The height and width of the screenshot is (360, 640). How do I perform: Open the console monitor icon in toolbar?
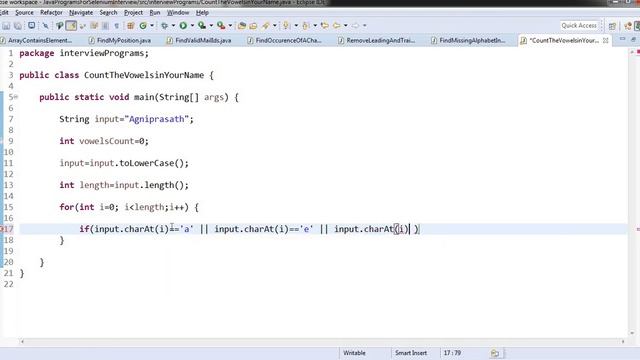(x=31, y=26)
